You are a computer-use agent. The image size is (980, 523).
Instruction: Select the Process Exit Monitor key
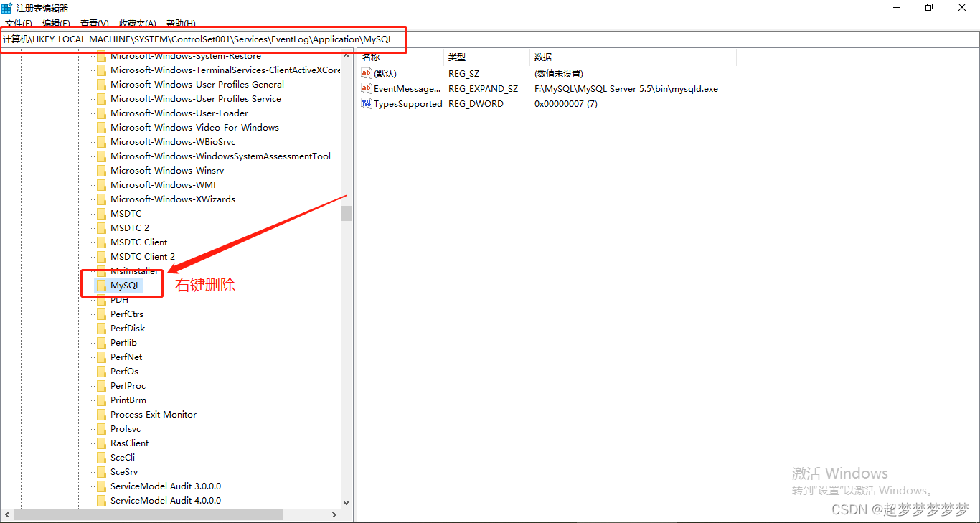click(x=153, y=415)
